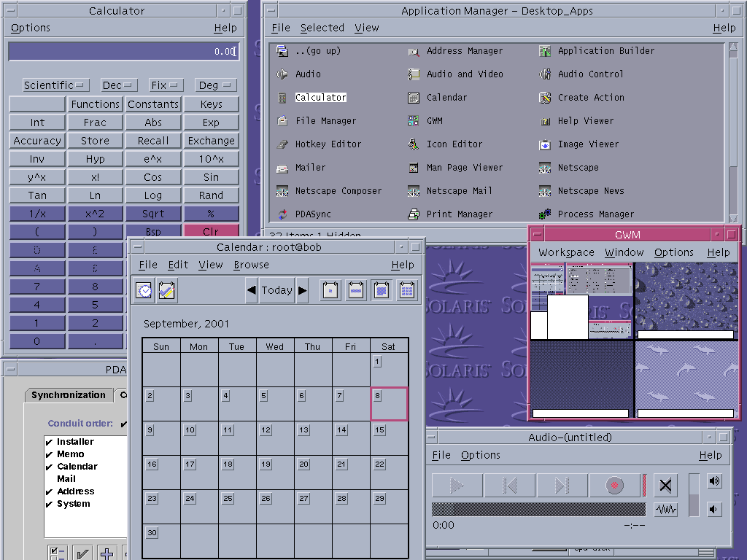The image size is (747, 560).
Task: Select Icon Editor icon in Application Manager
Action: [414, 144]
